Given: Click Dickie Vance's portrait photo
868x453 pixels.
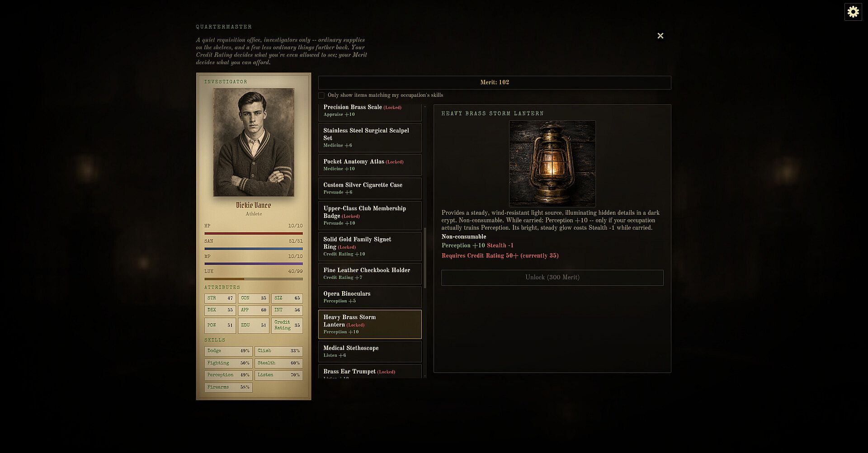Looking at the screenshot, I should tap(254, 142).
